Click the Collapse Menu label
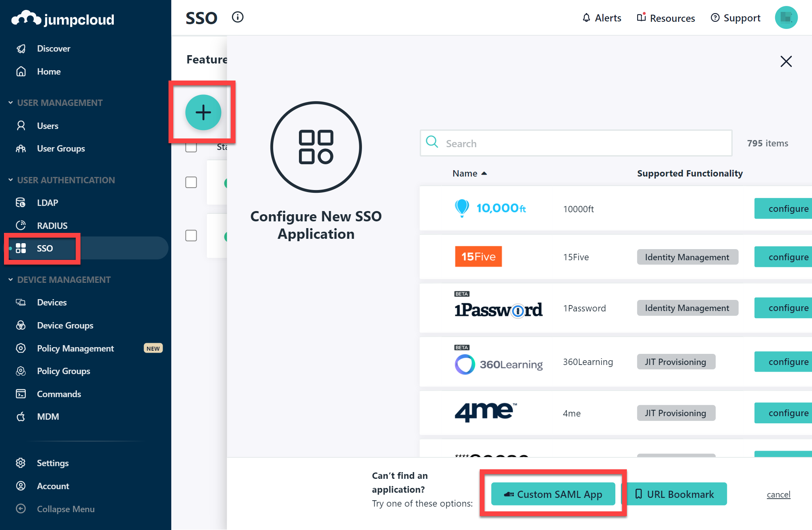The height and width of the screenshot is (530, 812). pos(66,509)
